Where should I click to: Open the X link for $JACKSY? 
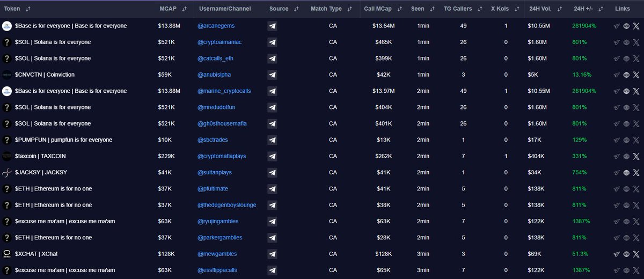coord(636,172)
